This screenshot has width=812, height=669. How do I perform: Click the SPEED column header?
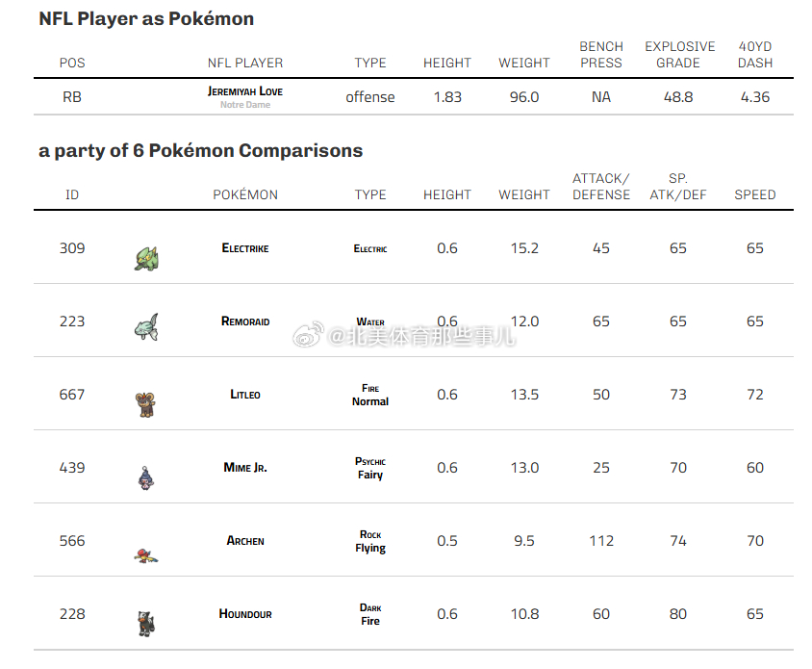[755, 194]
